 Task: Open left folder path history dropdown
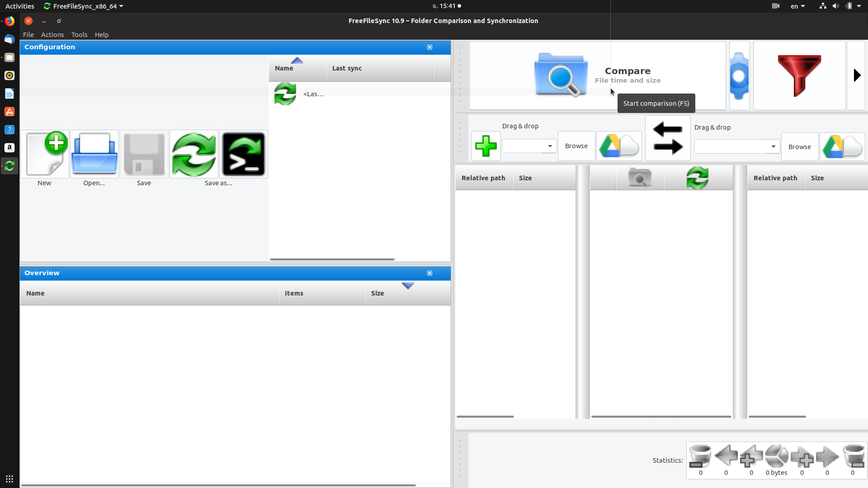pyautogui.click(x=550, y=146)
